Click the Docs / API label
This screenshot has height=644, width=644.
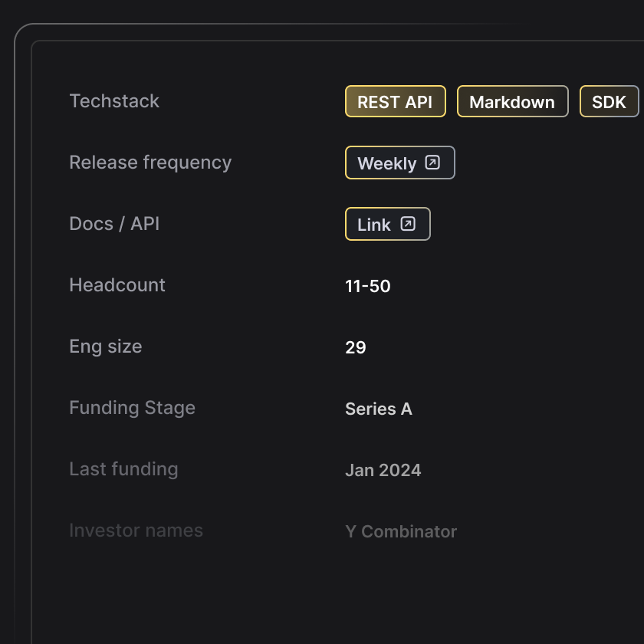[114, 224]
